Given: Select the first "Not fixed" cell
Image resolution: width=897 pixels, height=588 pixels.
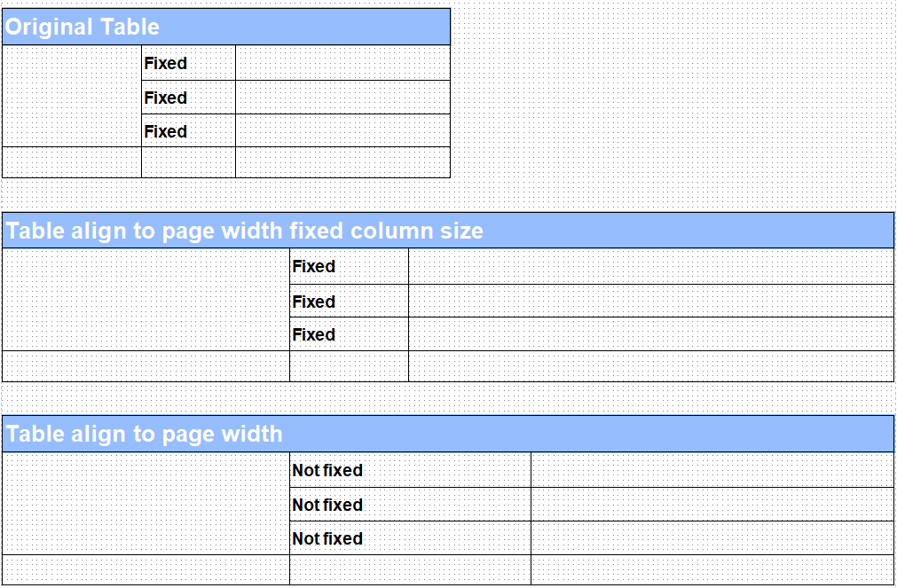Looking at the screenshot, I should point(410,470).
